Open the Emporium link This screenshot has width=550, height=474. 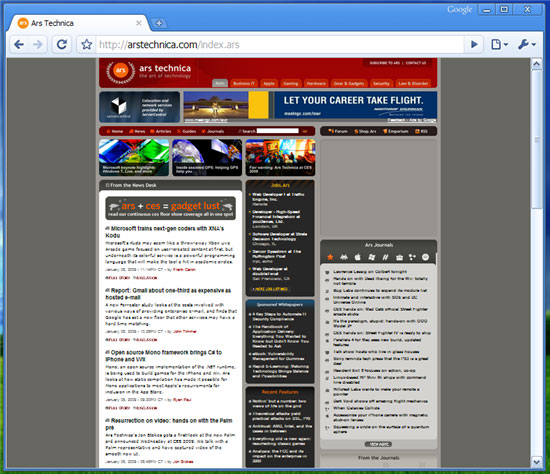click(396, 131)
